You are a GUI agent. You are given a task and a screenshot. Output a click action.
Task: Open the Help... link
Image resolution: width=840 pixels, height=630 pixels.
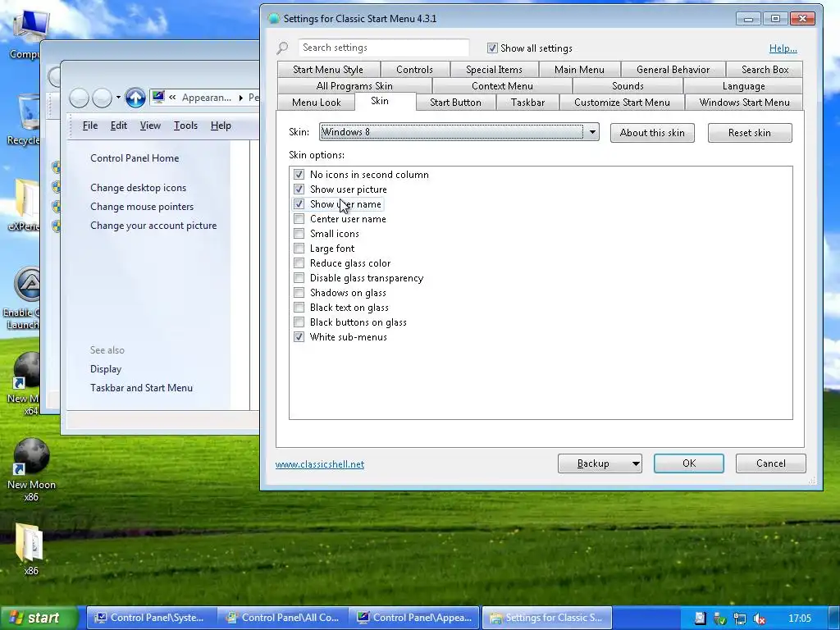pos(783,48)
